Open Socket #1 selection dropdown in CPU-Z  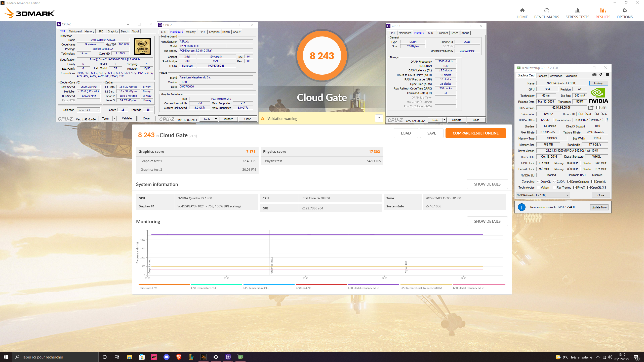pyautogui.click(x=88, y=110)
